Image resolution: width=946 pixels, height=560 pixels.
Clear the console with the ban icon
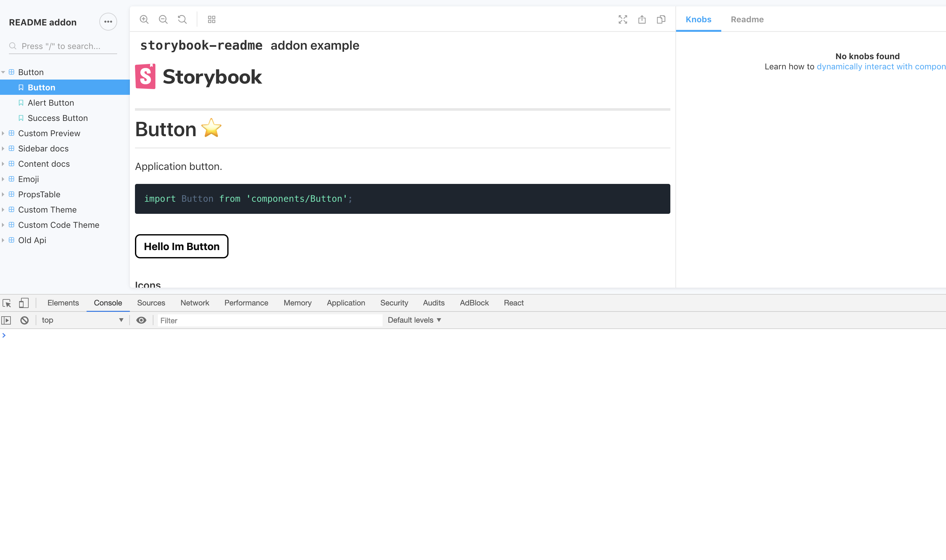(25, 320)
